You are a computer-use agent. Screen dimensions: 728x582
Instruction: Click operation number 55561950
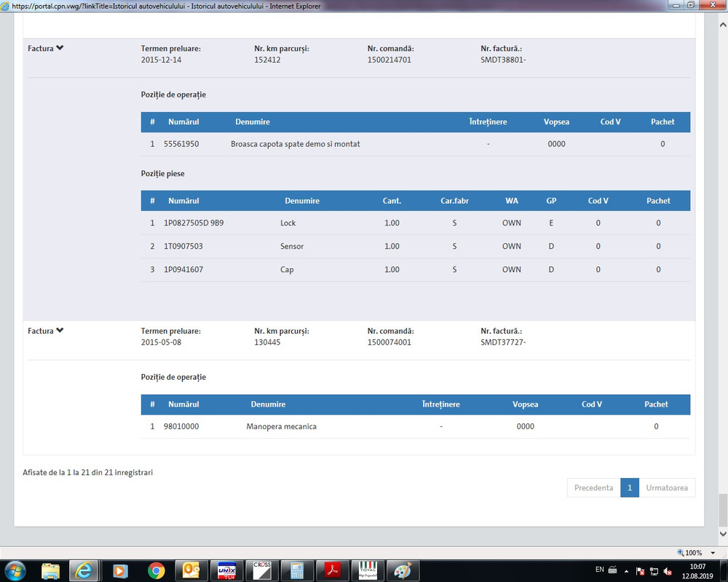[181, 144]
